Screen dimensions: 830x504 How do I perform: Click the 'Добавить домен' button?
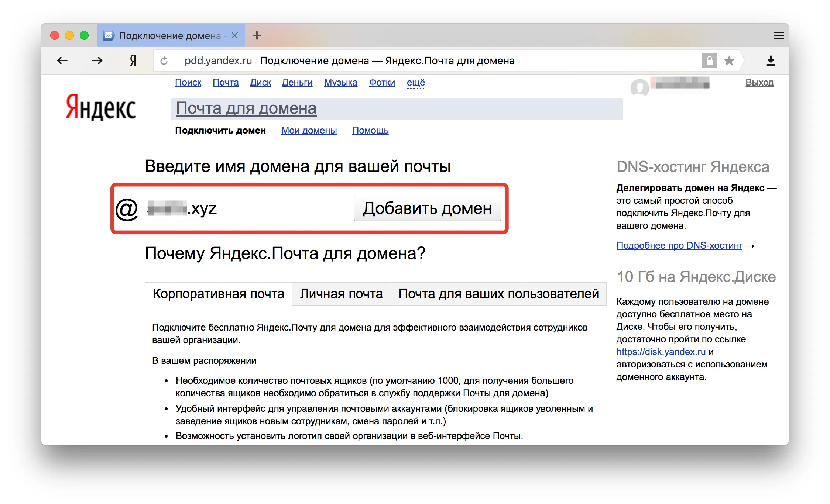point(428,208)
